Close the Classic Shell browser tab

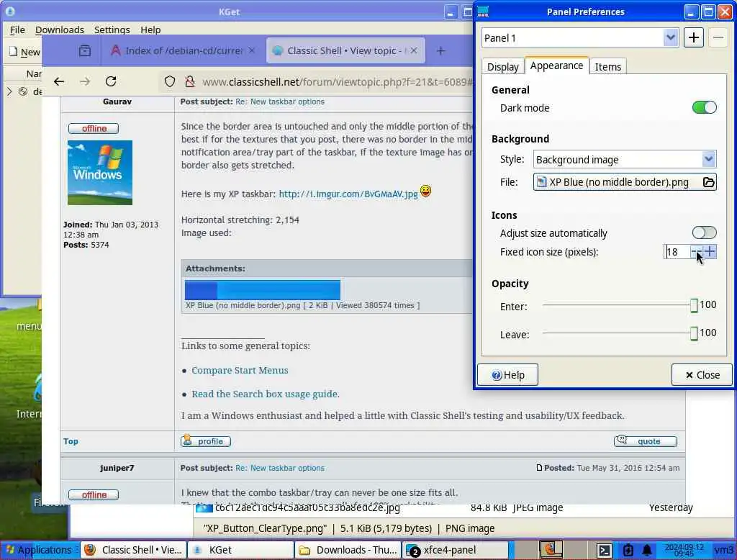pyautogui.click(x=414, y=50)
